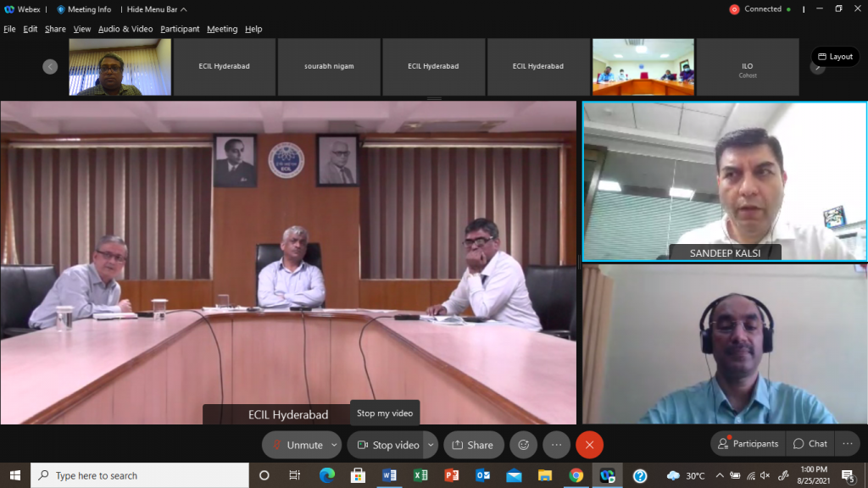This screenshot has width=868, height=488.
Task: Expand audio options arrow beside Unmute
Action: pyautogui.click(x=334, y=445)
